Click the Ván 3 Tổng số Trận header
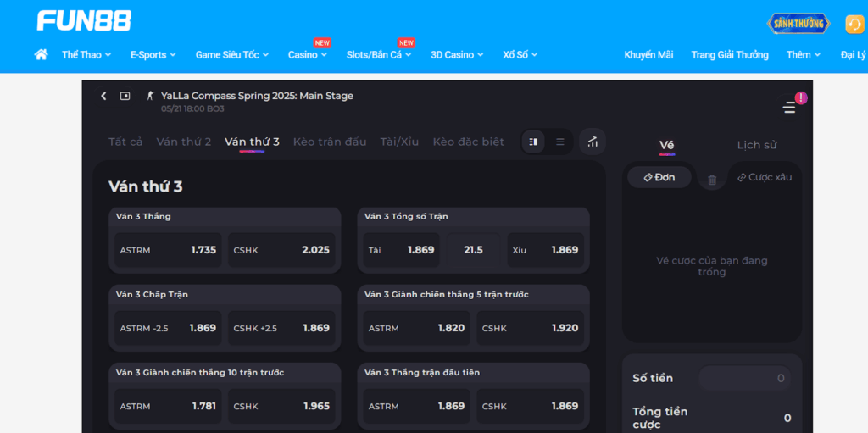Screen dimensions: 868x433 click(x=406, y=217)
